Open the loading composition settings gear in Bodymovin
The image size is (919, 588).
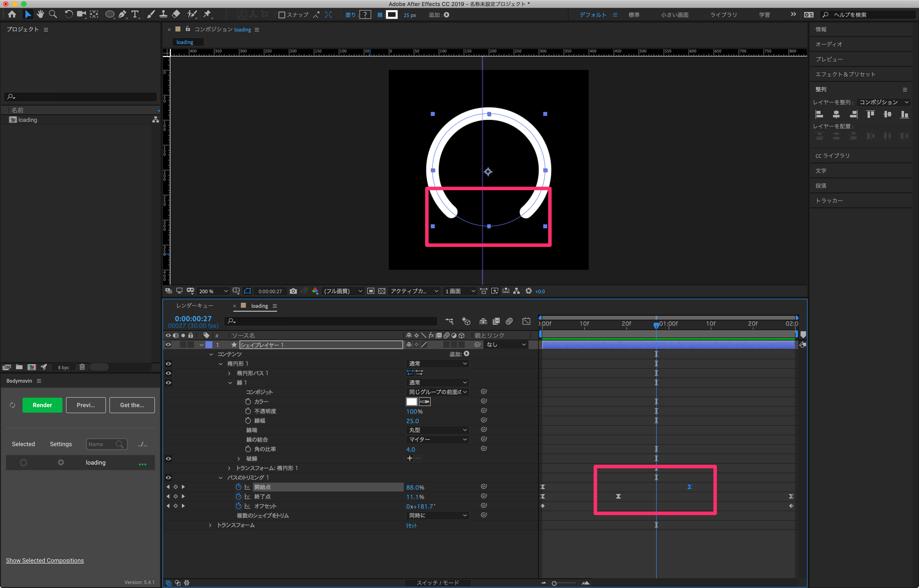[x=61, y=463]
